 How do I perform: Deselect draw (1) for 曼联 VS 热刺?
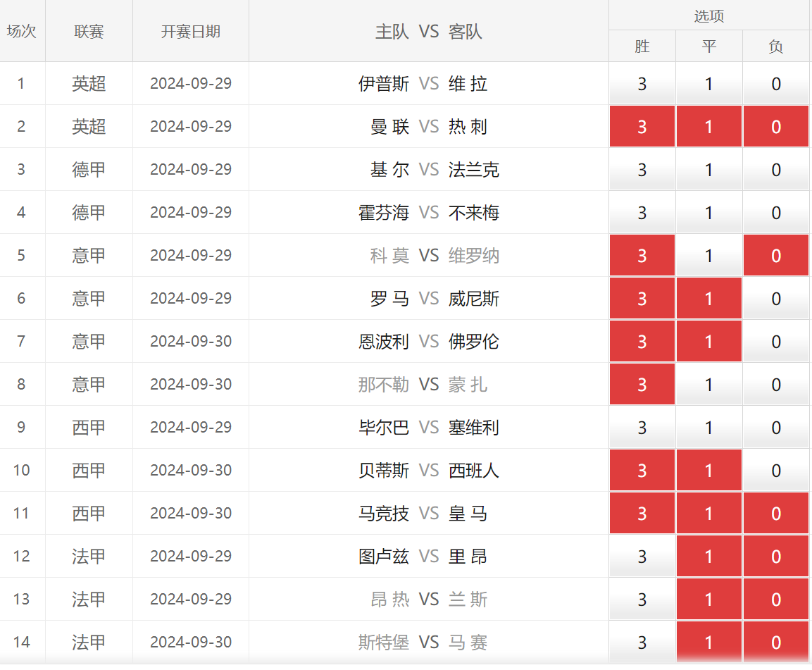point(709,126)
